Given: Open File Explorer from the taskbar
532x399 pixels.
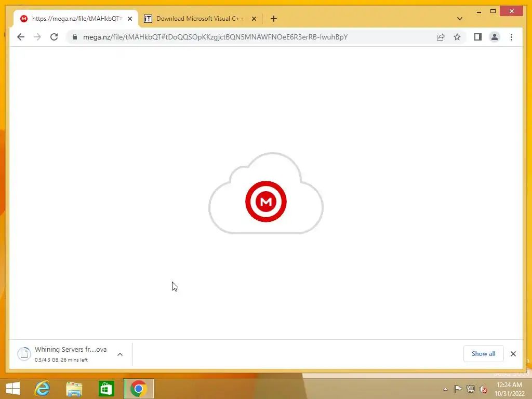Looking at the screenshot, I should tap(74, 389).
